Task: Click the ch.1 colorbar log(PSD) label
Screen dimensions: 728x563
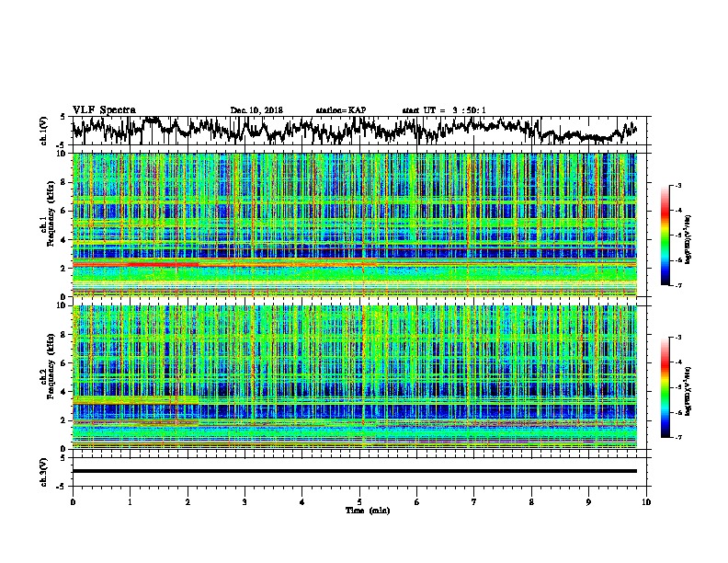Action: click(x=688, y=239)
